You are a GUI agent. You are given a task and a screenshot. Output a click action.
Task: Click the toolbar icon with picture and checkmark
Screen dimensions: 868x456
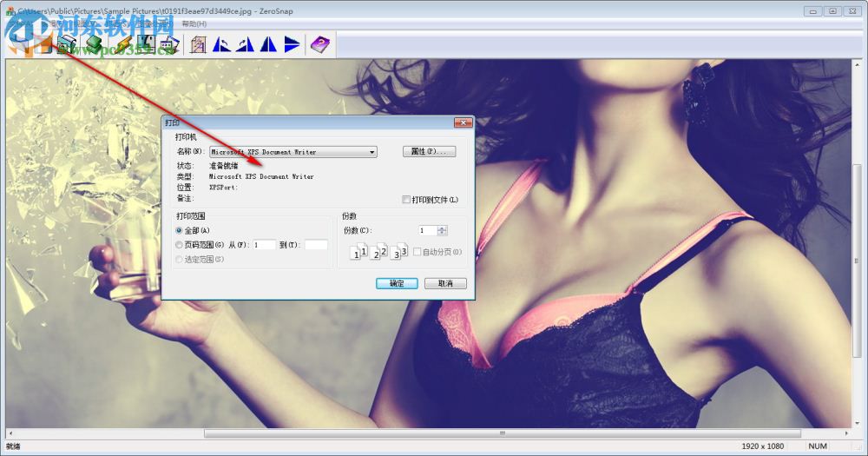point(169,44)
